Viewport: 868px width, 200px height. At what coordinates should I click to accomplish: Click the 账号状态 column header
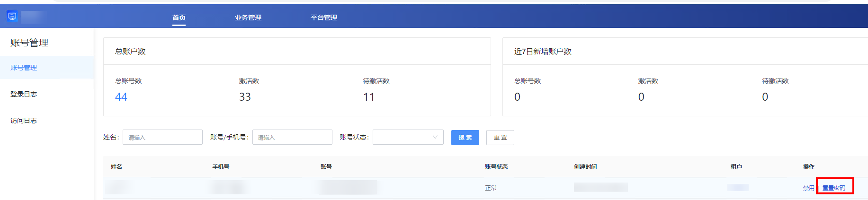pyautogui.click(x=496, y=167)
